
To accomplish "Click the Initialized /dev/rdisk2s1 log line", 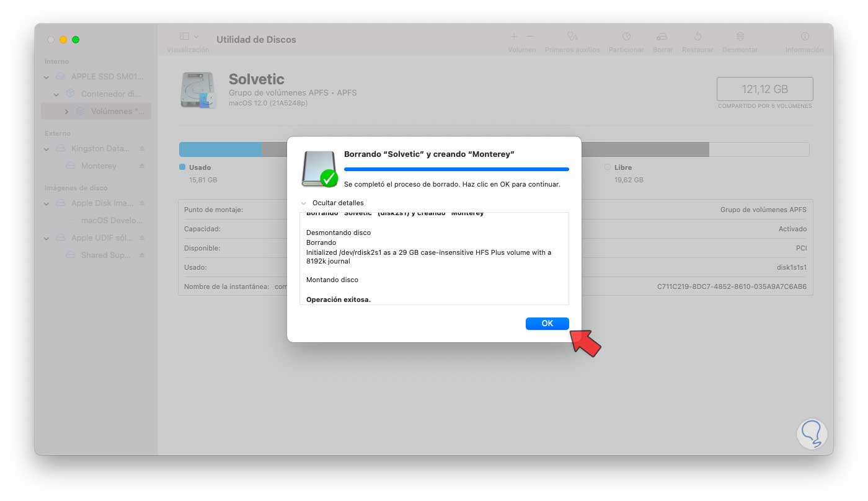I will point(428,257).
